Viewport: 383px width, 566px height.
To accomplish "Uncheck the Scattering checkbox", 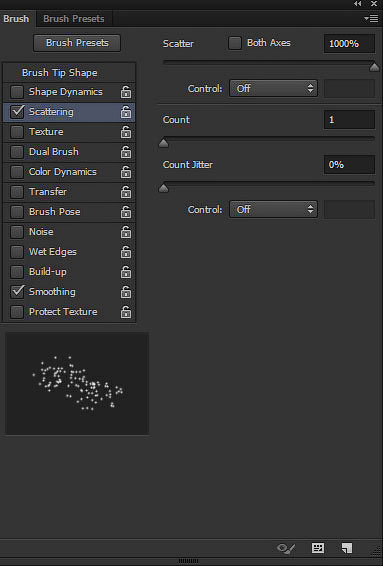I will click(17, 112).
